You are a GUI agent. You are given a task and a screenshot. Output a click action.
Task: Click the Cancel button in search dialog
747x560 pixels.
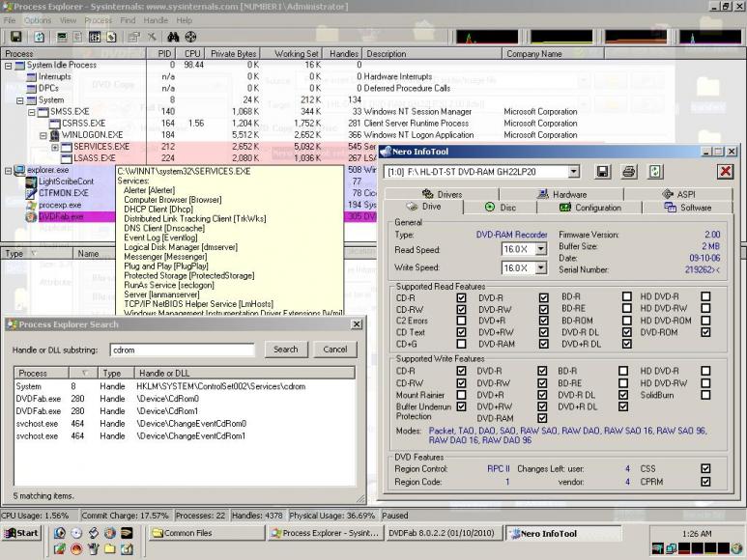point(334,350)
